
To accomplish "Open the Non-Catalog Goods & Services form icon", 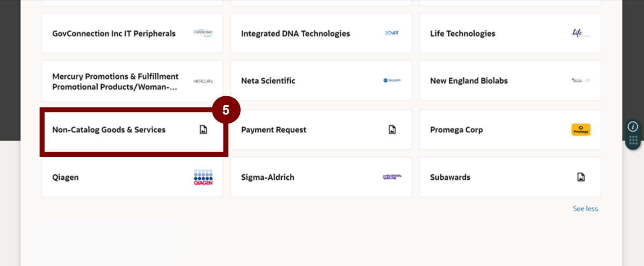I will [x=203, y=130].
